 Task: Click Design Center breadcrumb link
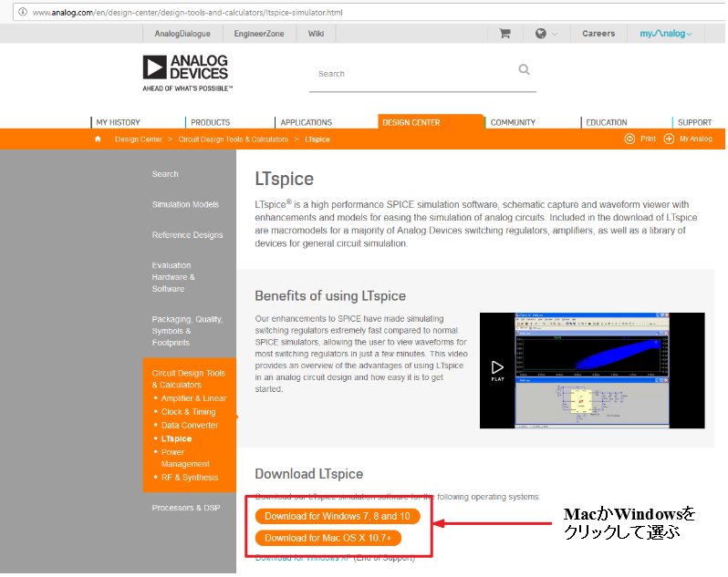(139, 139)
